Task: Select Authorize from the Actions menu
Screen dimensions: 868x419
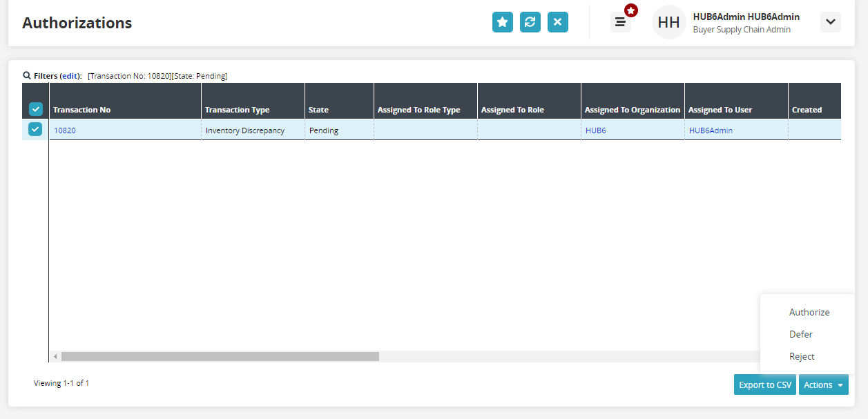Action: 809,312
